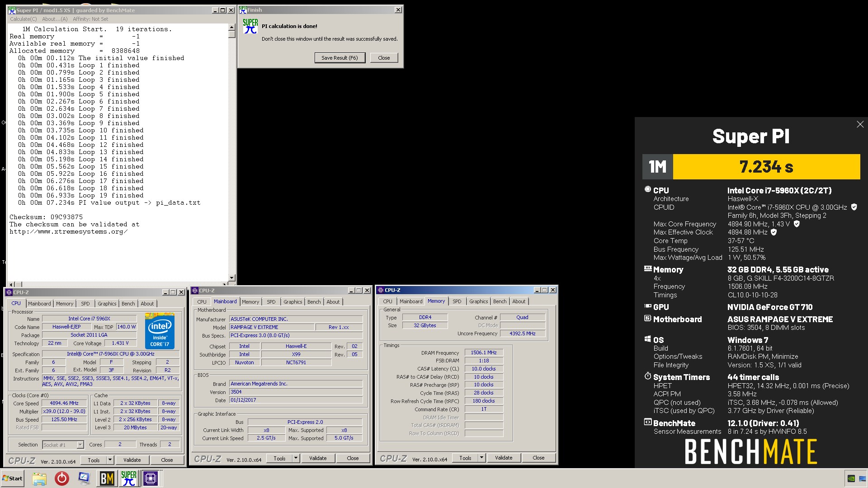Click the DRAM Frequency value 1506.1 MHz
The image size is (868, 488).
coord(484,352)
